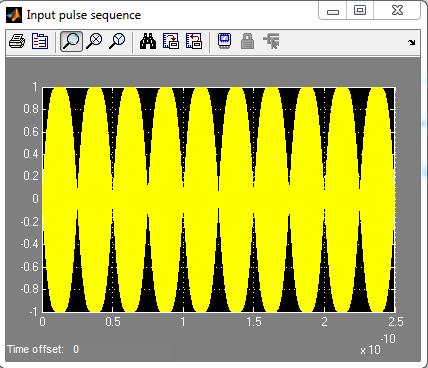428x368 pixels.
Task: Close the Input pulse sequence window
Action: point(397,10)
